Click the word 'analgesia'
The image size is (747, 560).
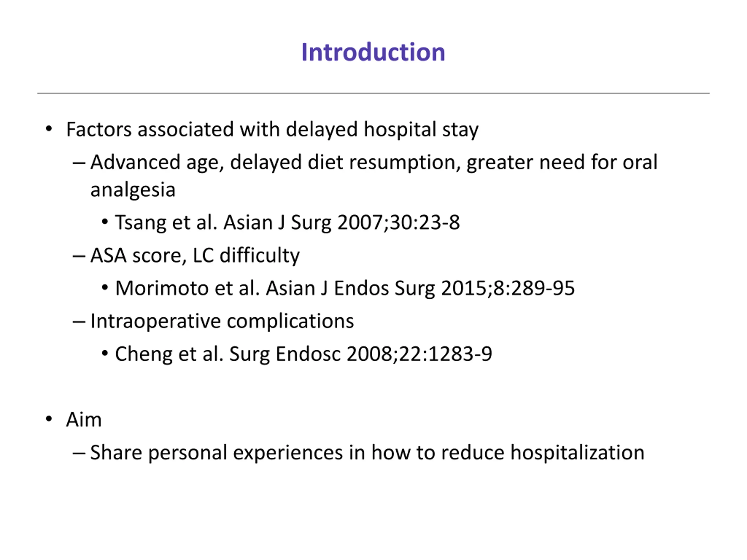pyautogui.click(x=133, y=190)
